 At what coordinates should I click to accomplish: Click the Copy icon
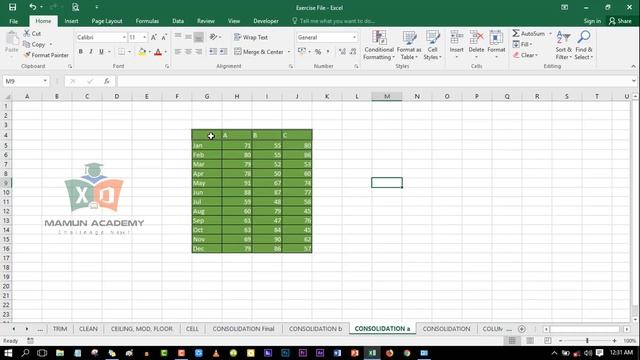(27, 44)
